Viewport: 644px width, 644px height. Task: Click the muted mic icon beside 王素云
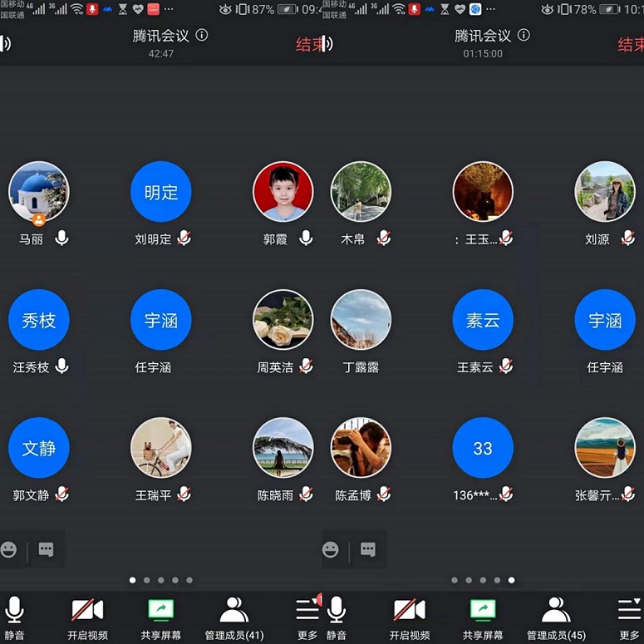505,366
